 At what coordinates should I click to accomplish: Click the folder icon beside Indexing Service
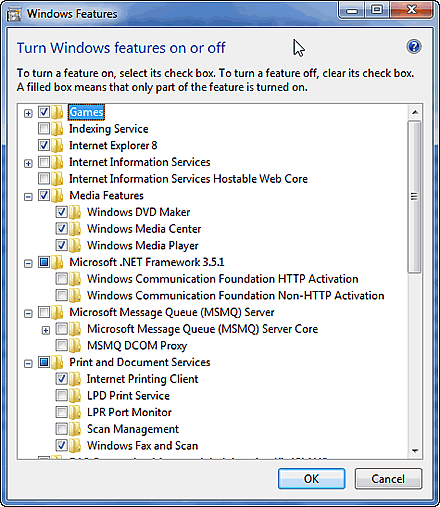coord(57,129)
